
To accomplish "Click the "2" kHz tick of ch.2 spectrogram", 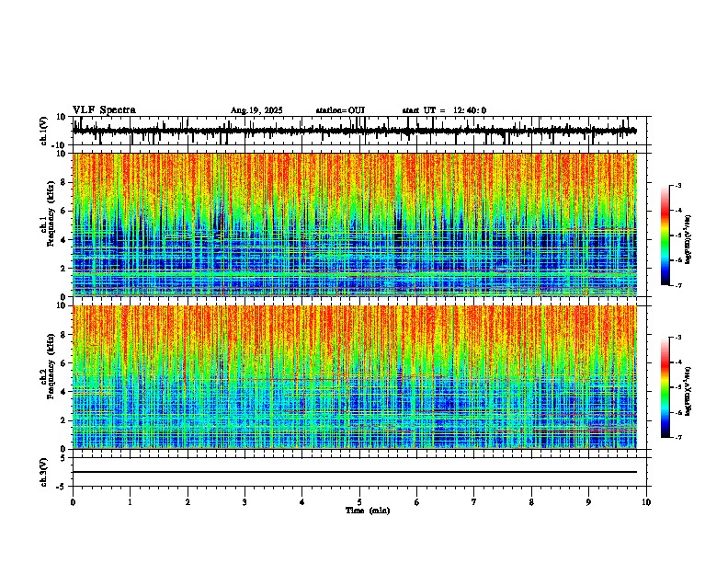I will [63, 420].
